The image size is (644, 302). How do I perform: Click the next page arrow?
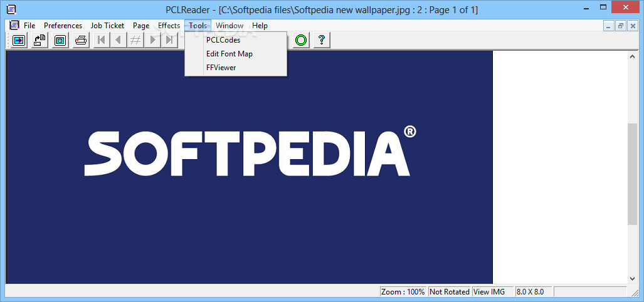click(152, 40)
